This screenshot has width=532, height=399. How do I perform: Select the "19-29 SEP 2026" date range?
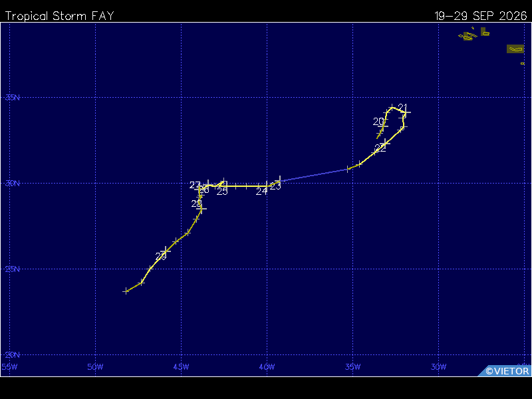481,16
